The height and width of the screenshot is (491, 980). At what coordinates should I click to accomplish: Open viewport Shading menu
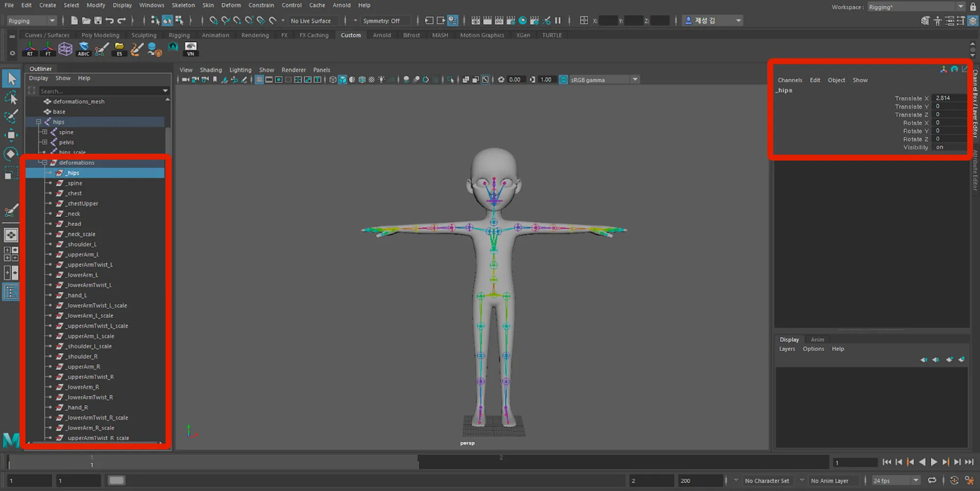click(x=211, y=70)
